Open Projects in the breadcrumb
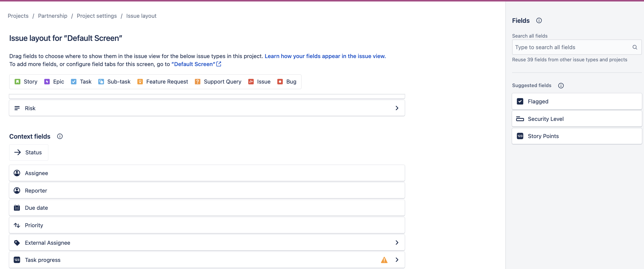This screenshot has width=644, height=269. tap(18, 16)
